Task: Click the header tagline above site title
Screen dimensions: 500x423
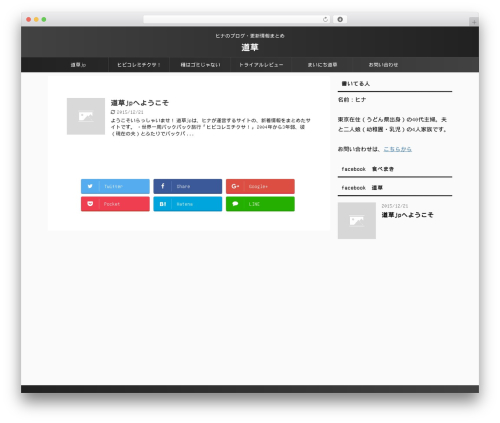Action: (250, 36)
